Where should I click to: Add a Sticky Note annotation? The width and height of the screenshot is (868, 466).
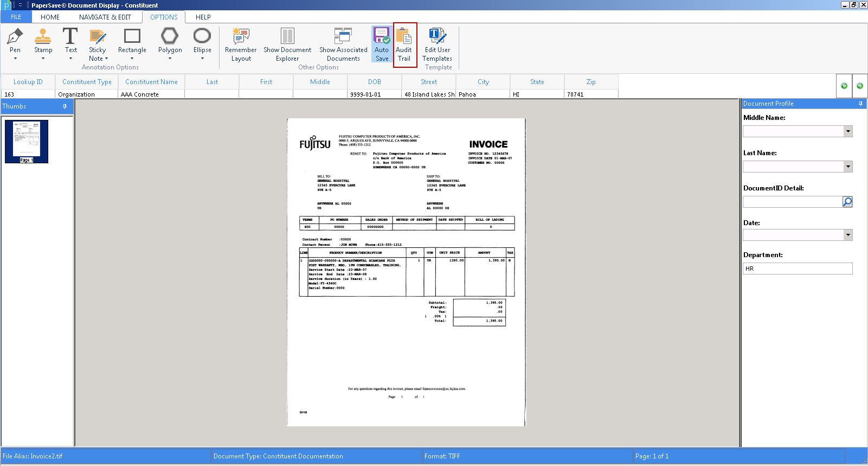pyautogui.click(x=98, y=43)
